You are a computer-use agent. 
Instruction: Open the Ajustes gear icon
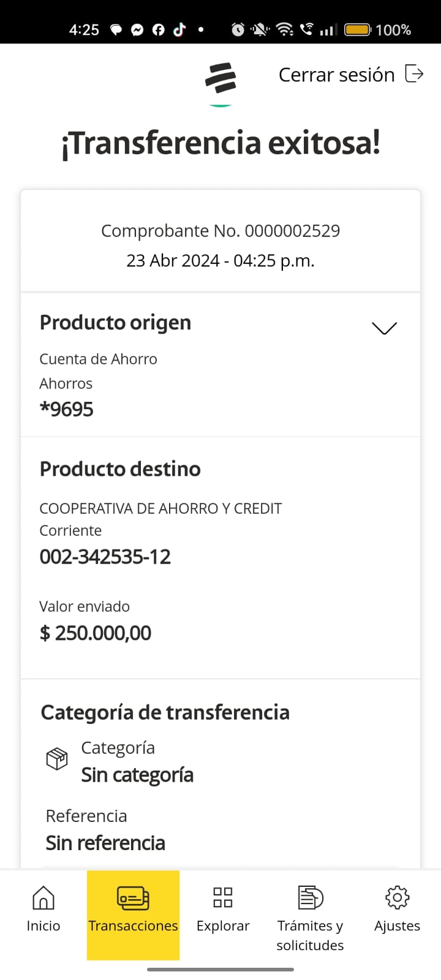point(397,897)
